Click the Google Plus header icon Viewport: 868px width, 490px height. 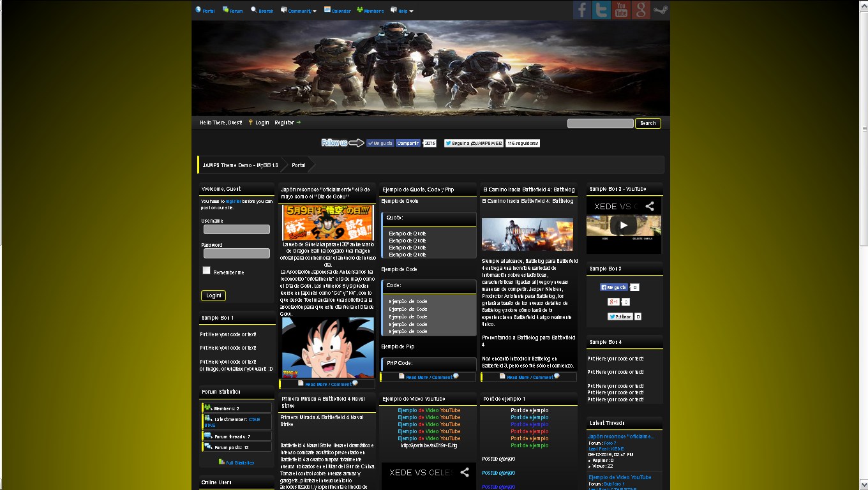coord(641,10)
